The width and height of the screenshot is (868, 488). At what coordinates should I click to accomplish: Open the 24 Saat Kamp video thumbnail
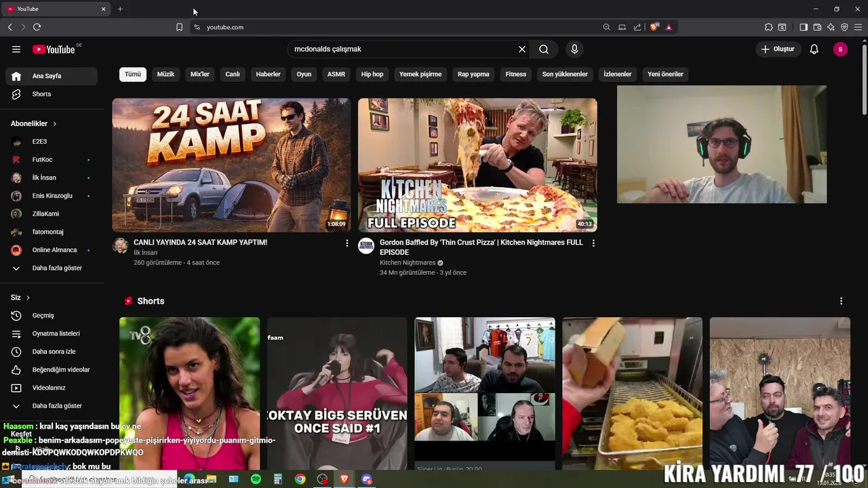[231, 165]
